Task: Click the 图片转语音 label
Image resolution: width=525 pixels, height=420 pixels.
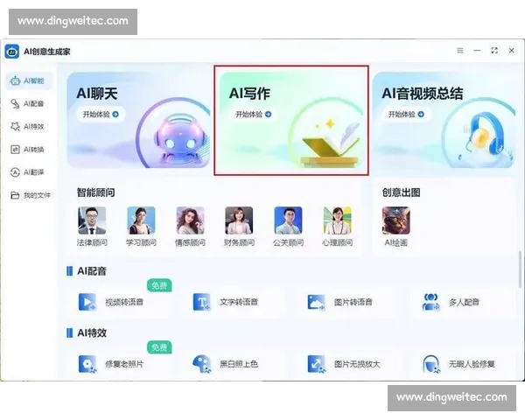Action: [x=353, y=302]
